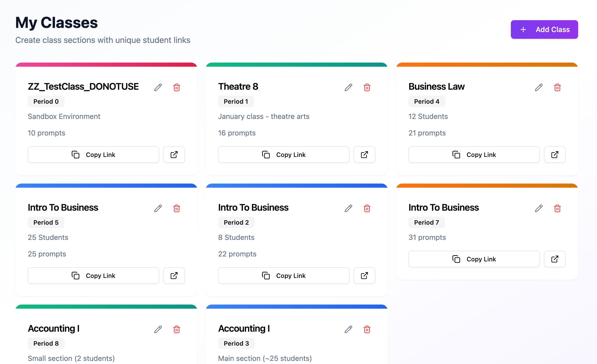Copy link for Intro To Business Period 5
The image size is (597, 364).
[93, 276]
